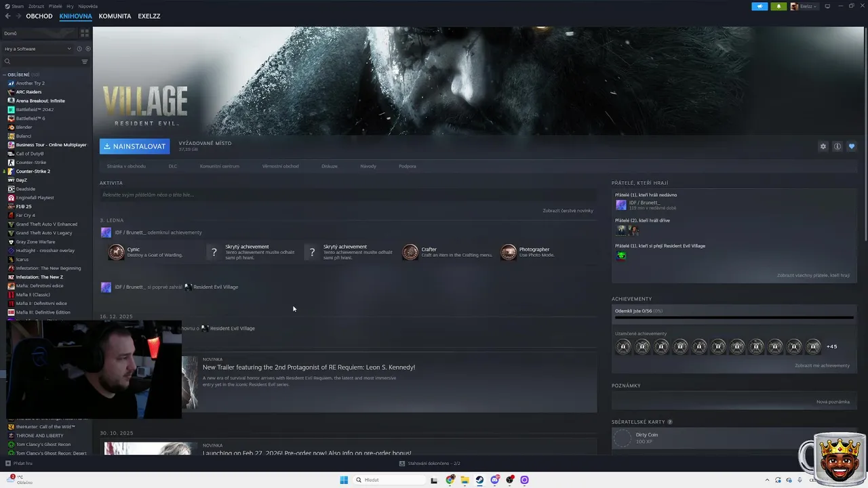Click Zobrazit mé achievementy

[822, 365]
